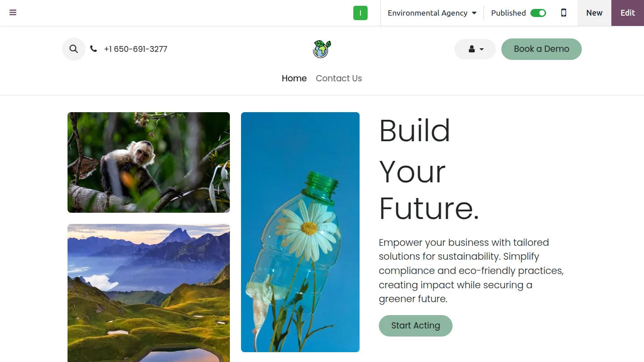Click the Book a Demo button
This screenshot has width=644, height=362.
[x=542, y=49]
